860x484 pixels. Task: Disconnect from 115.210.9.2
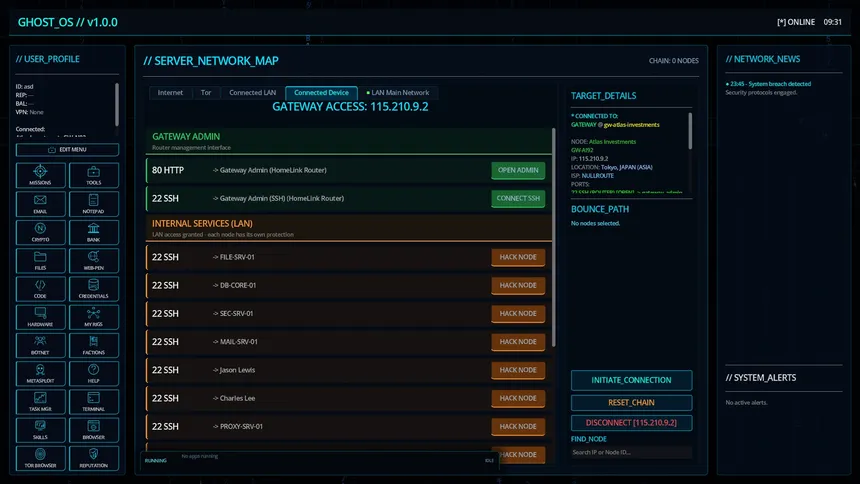pos(631,423)
